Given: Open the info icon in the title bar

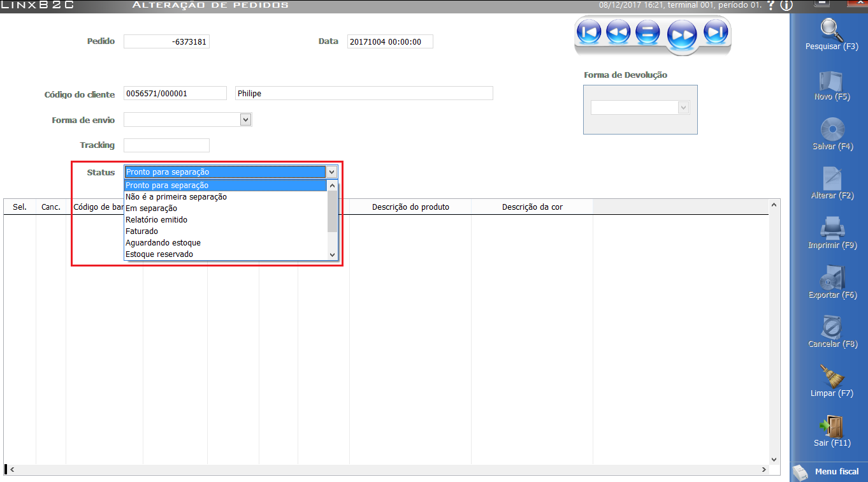Looking at the screenshot, I should (786, 5).
